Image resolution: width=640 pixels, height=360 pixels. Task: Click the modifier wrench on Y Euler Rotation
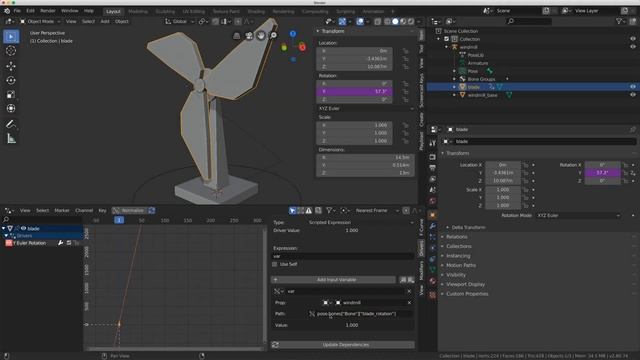coord(60,243)
